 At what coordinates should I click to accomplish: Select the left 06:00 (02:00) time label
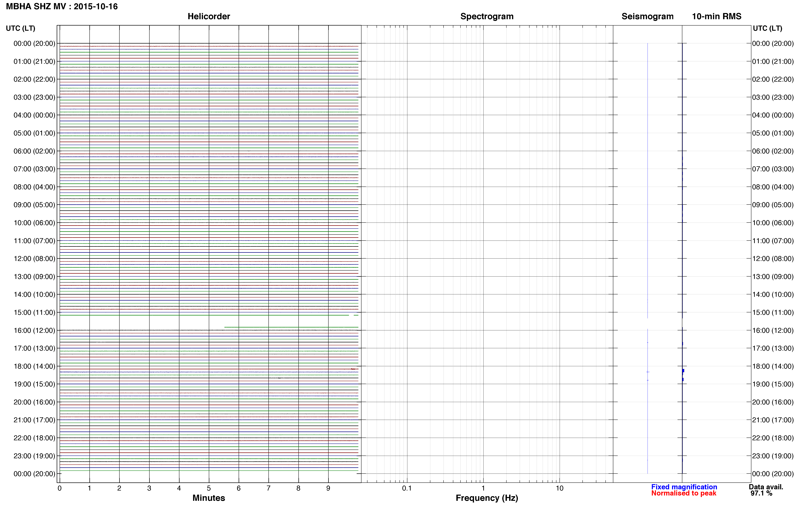coord(34,151)
